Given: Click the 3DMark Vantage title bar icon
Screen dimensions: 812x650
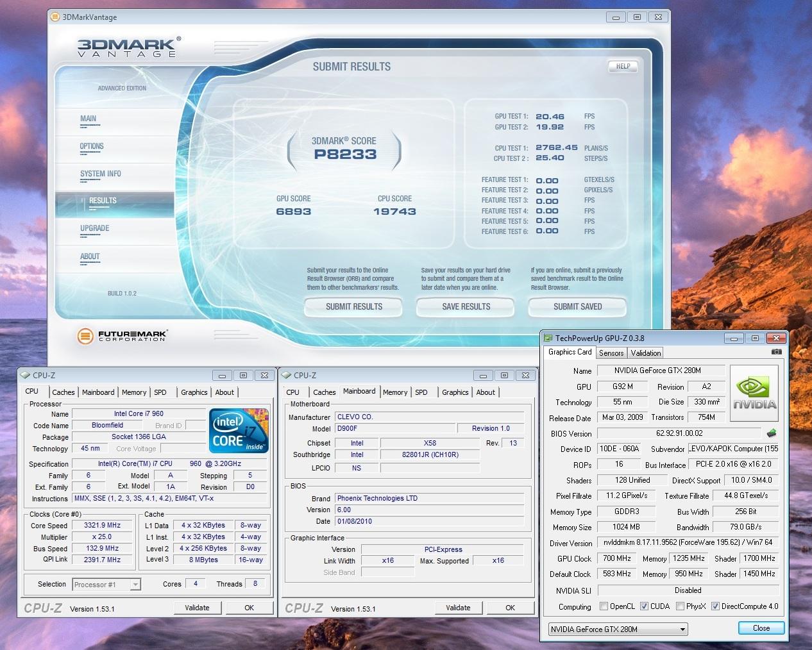Looking at the screenshot, I should (55, 17).
